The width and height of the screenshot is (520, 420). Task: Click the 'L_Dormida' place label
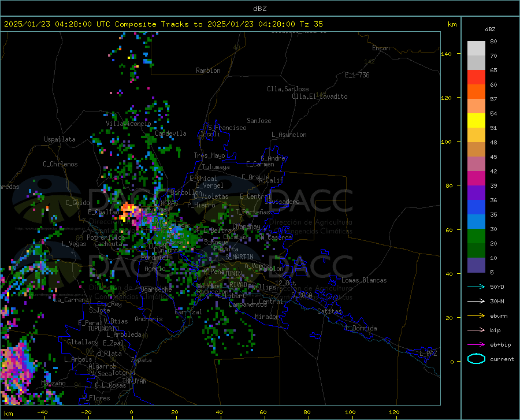tap(361, 328)
